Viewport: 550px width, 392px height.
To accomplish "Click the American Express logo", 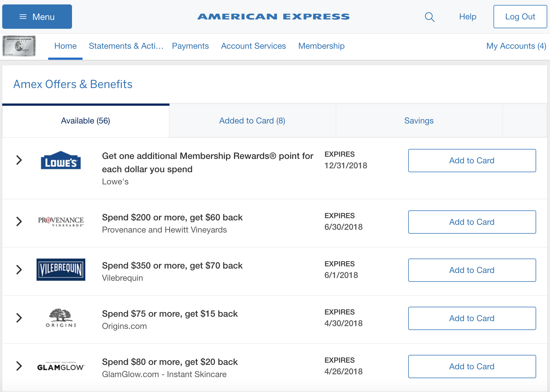I will pyautogui.click(x=274, y=17).
